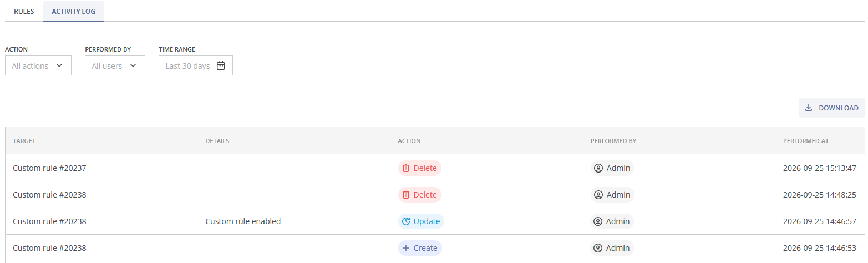Click the plus icon in the Create badge
The height and width of the screenshot is (263, 868).
pos(406,248)
